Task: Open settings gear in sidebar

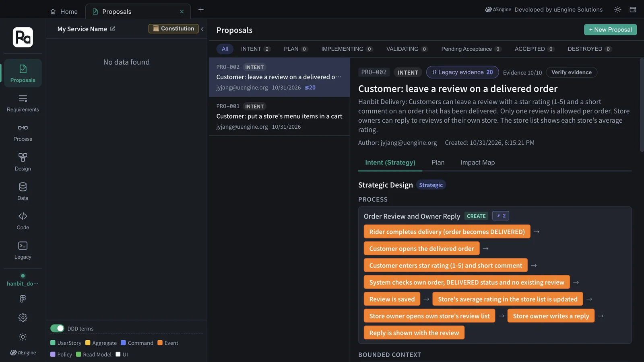Action: pyautogui.click(x=23, y=318)
